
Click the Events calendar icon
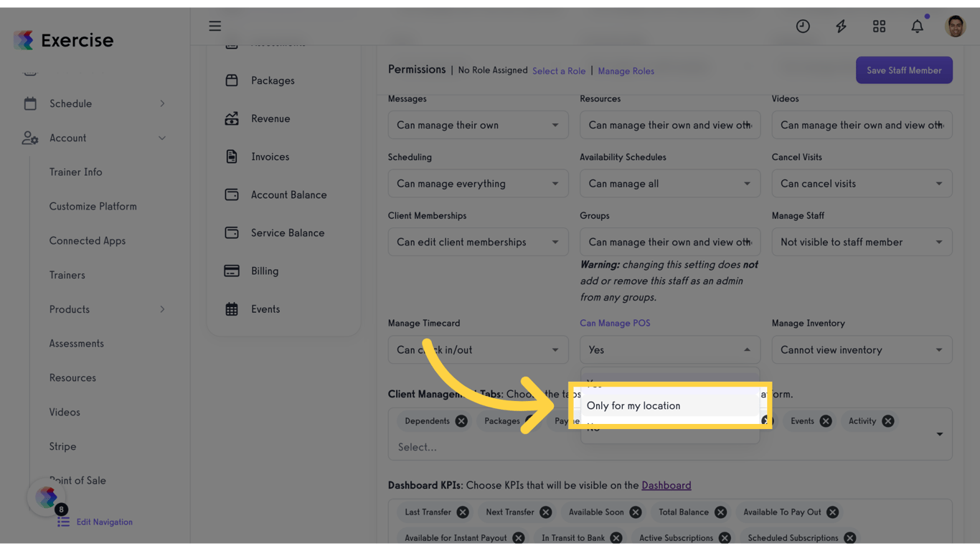[x=232, y=309]
